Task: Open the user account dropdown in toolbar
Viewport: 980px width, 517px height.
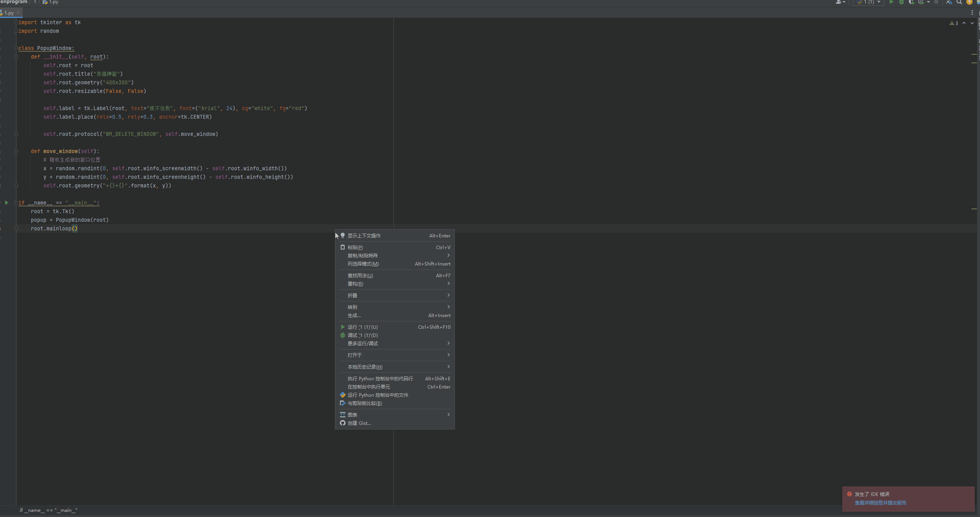Action: tap(841, 2)
